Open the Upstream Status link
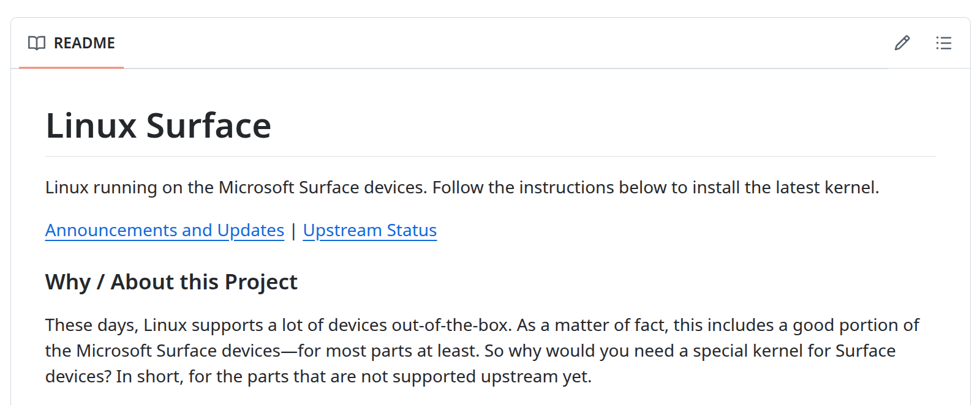Image resolution: width=980 pixels, height=405 pixels. (369, 231)
